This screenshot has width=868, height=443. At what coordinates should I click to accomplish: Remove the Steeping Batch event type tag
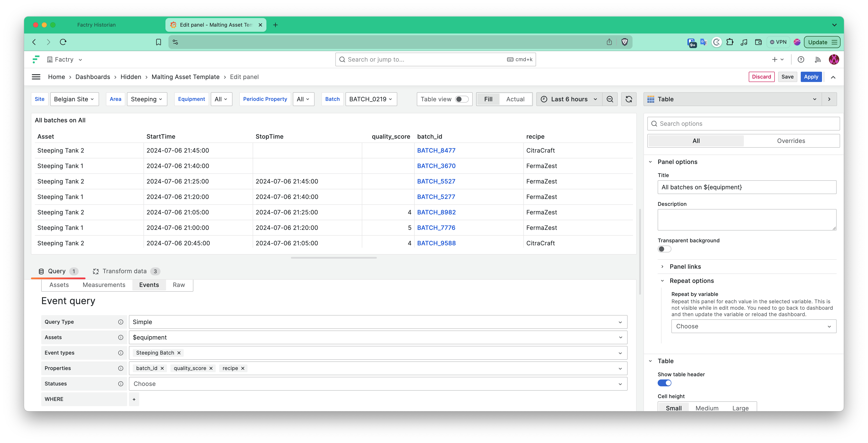179,353
